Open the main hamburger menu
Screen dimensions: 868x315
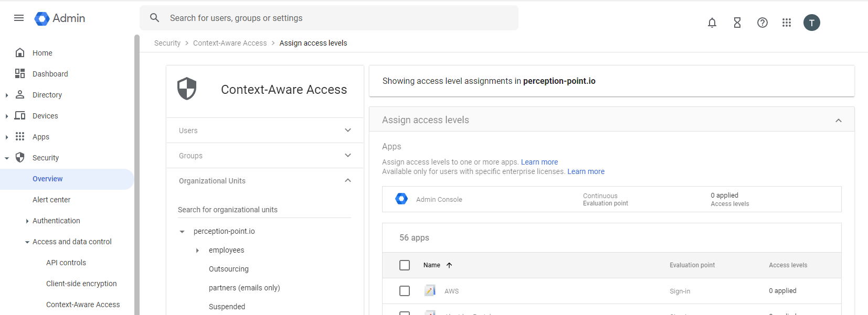[19, 18]
